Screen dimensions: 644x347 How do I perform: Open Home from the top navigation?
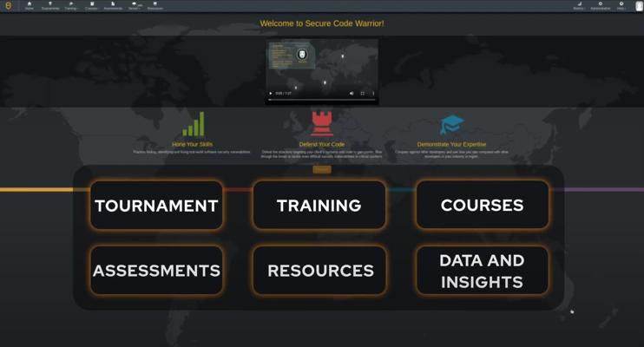(x=30, y=5)
